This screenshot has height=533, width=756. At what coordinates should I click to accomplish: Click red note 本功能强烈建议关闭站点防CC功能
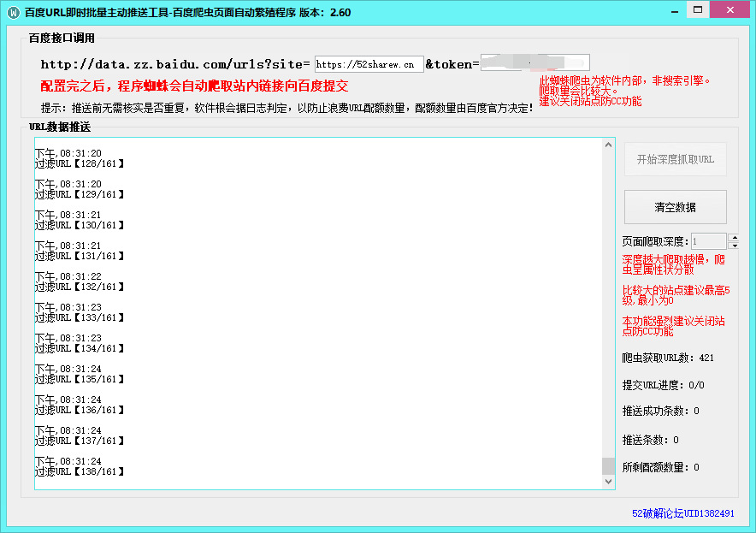(673, 326)
